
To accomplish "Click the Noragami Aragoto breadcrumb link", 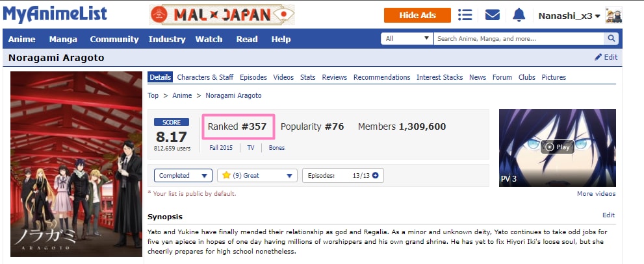I will coord(233,95).
